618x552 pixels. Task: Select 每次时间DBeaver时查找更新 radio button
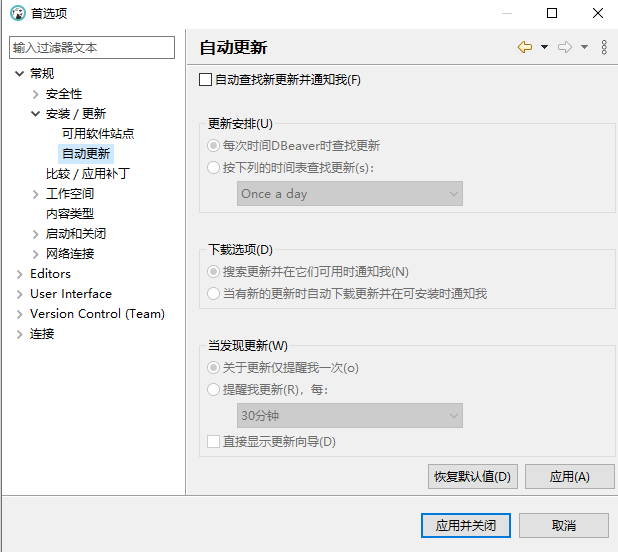(213, 146)
